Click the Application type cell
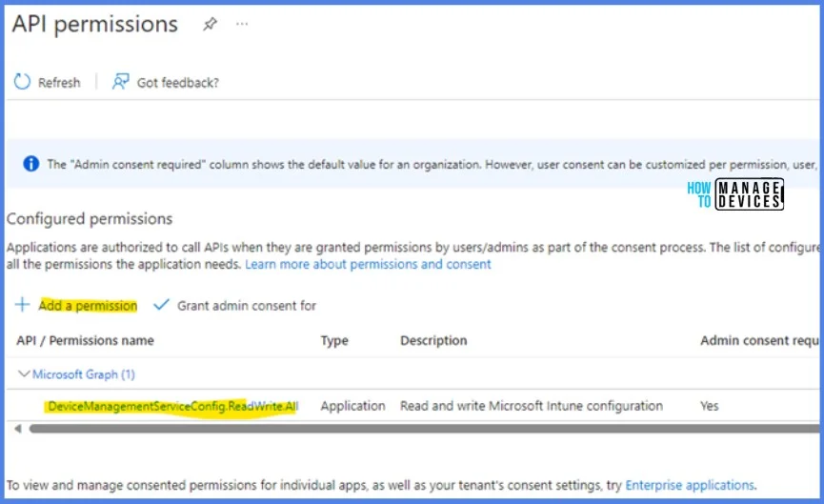The height and width of the screenshot is (504, 824). (x=352, y=406)
